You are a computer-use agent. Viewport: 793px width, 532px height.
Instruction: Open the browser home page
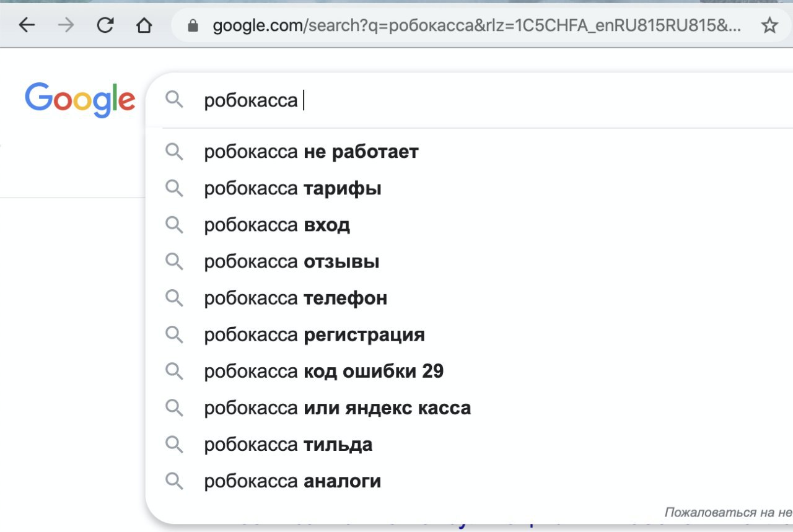(144, 25)
